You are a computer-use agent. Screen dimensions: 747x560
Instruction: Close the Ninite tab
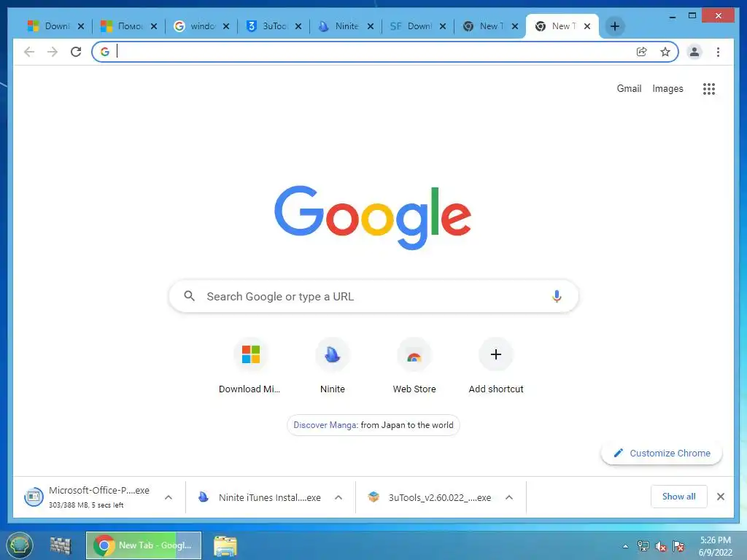(370, 26)
